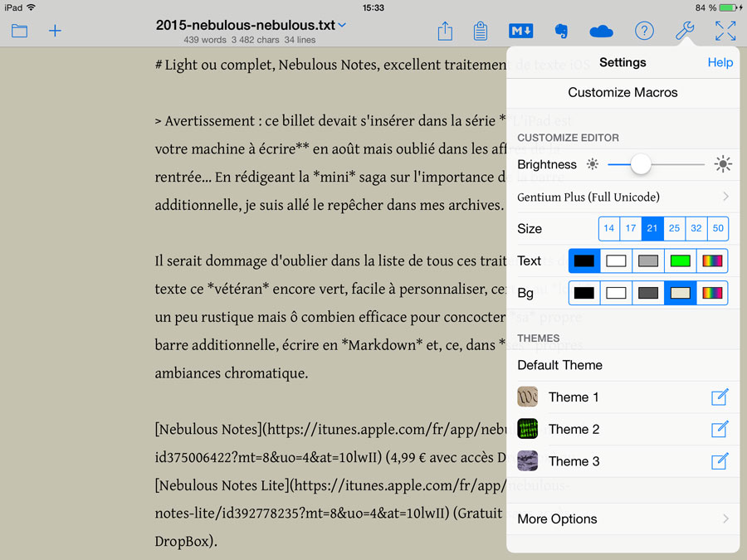Expand the file name dropdown arrow
Screen dimensions: 747x560
342,25
